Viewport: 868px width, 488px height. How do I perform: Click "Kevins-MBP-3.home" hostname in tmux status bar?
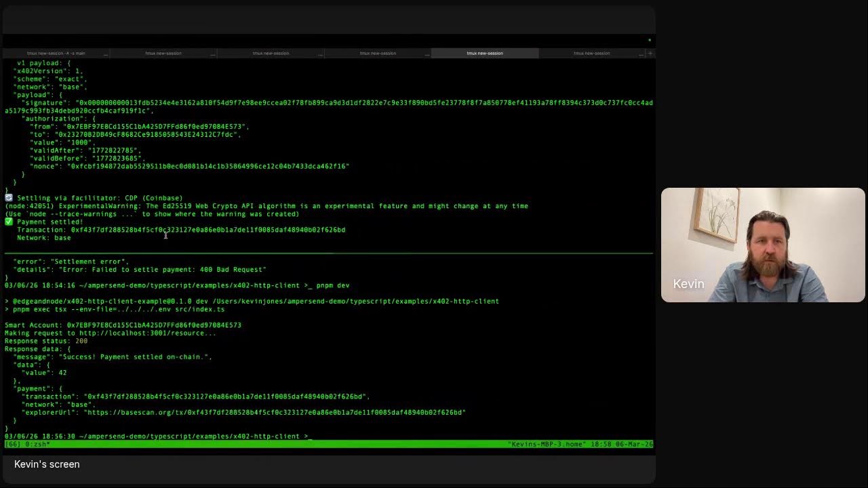[x=546, y=444]
